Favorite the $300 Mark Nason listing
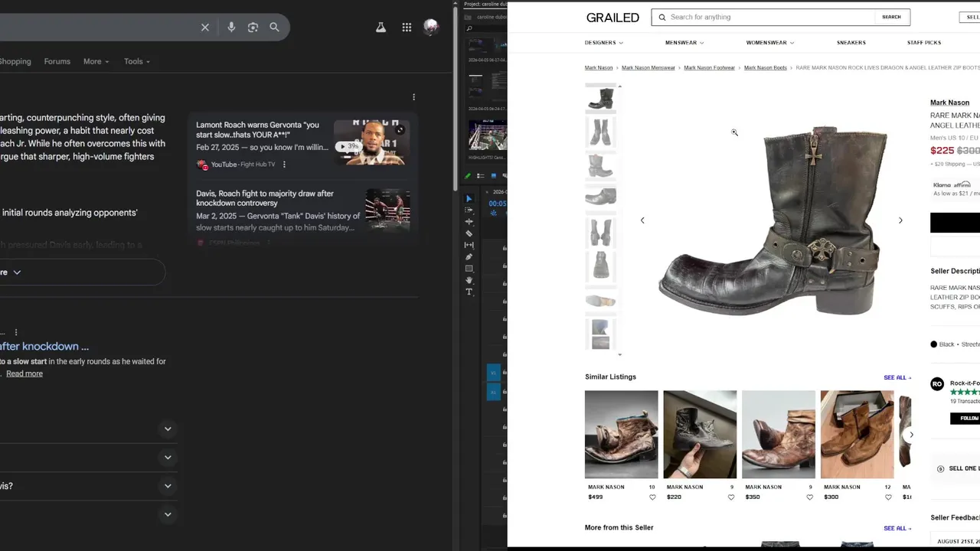 (888, 497)
